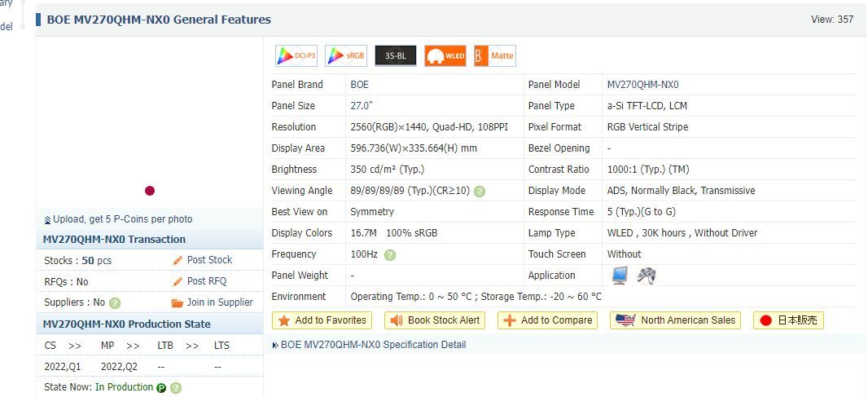Image resolution: width=868 pixels, height=397 pixels.
Task: Click the View: 357 counter
Action: (832, 20)
